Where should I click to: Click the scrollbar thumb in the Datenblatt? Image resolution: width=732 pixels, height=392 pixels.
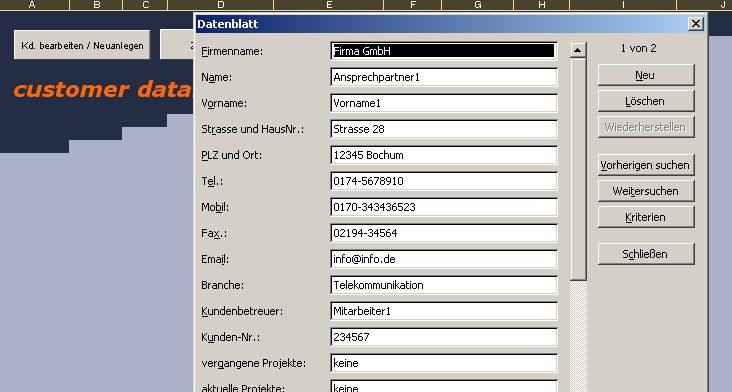click(578, 169)
